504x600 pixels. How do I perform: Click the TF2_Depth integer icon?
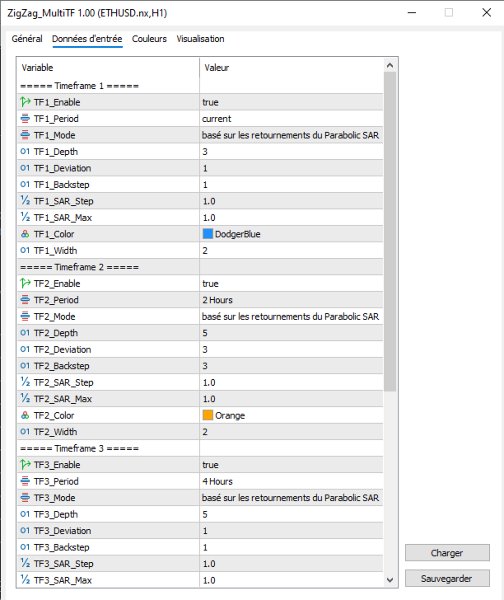click(x=25, y=333)
